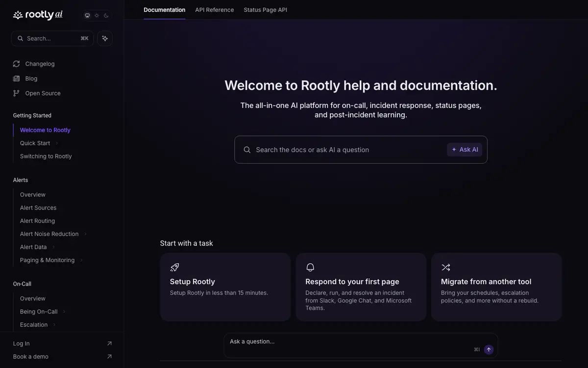Click the Log In external arrow icon

(x=109, y=343)
